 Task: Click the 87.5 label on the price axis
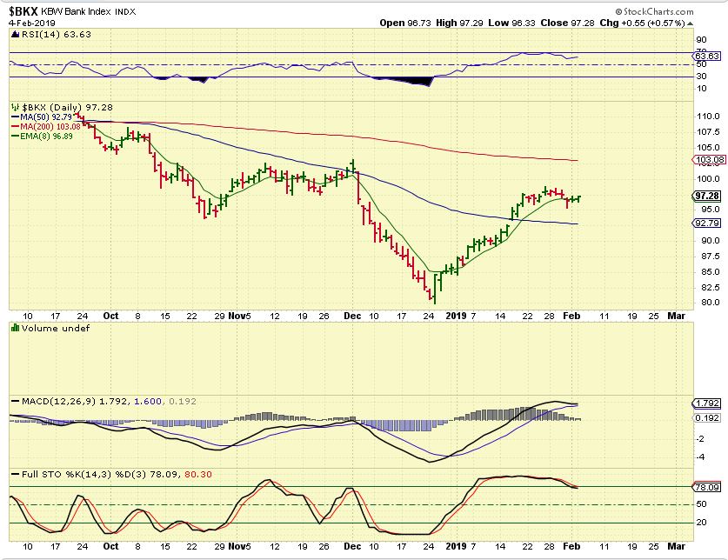coord(711,257)
